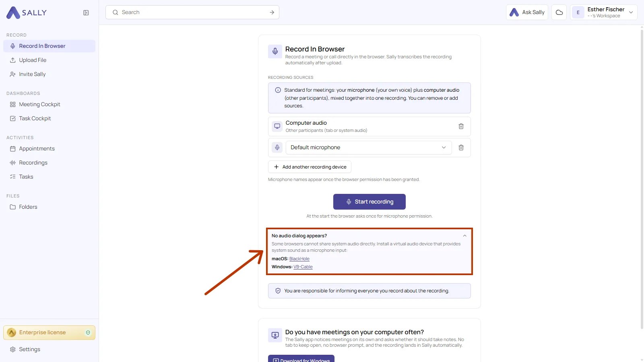Screen dimensions: 644x362
Task: Delete the Computer audio source
Action: pyautogui.click(x=461, y=126)
